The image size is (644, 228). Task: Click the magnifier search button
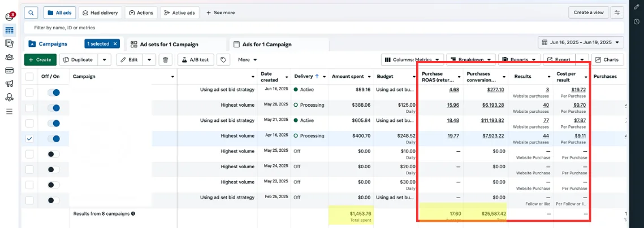pyautogui.click(x=31, y=13)
